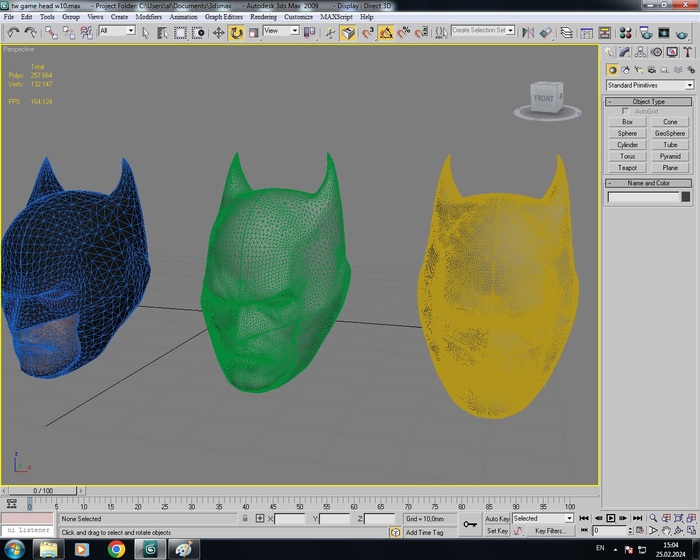Click the object color swatch
This screenshot has height=560, width=700.
[x=684, y=197]
